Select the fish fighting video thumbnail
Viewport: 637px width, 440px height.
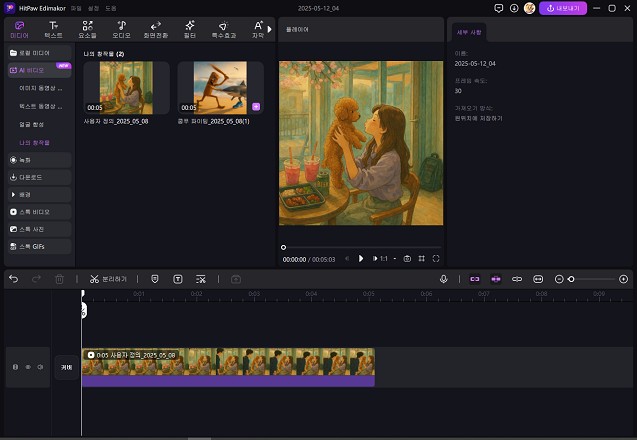[220, 87]
